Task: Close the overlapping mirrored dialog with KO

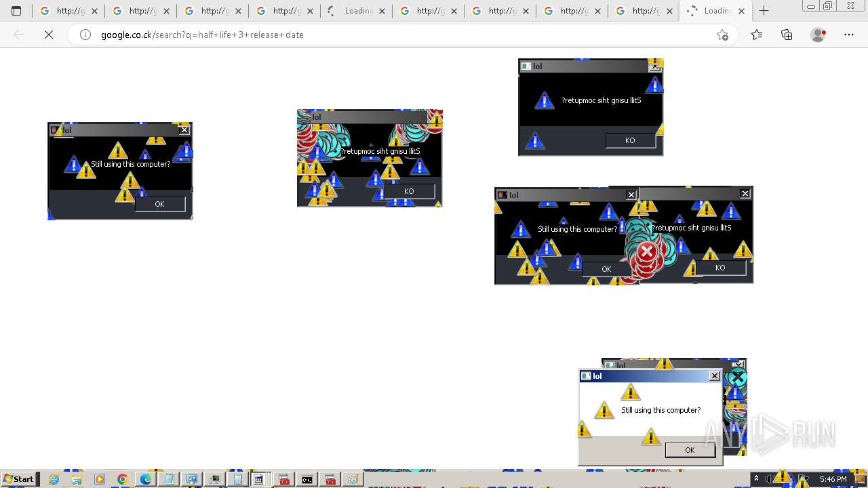Action: [745, 194]
